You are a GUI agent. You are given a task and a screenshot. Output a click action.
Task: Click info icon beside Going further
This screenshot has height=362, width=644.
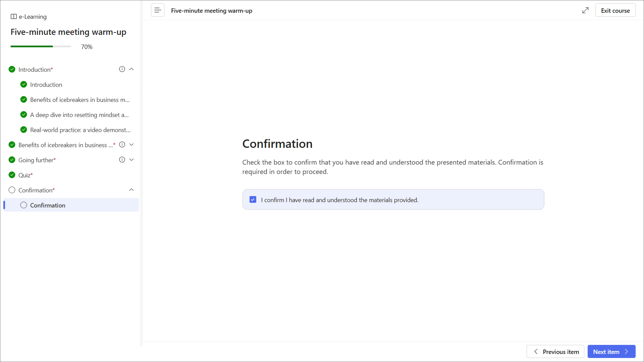point(122,160)
